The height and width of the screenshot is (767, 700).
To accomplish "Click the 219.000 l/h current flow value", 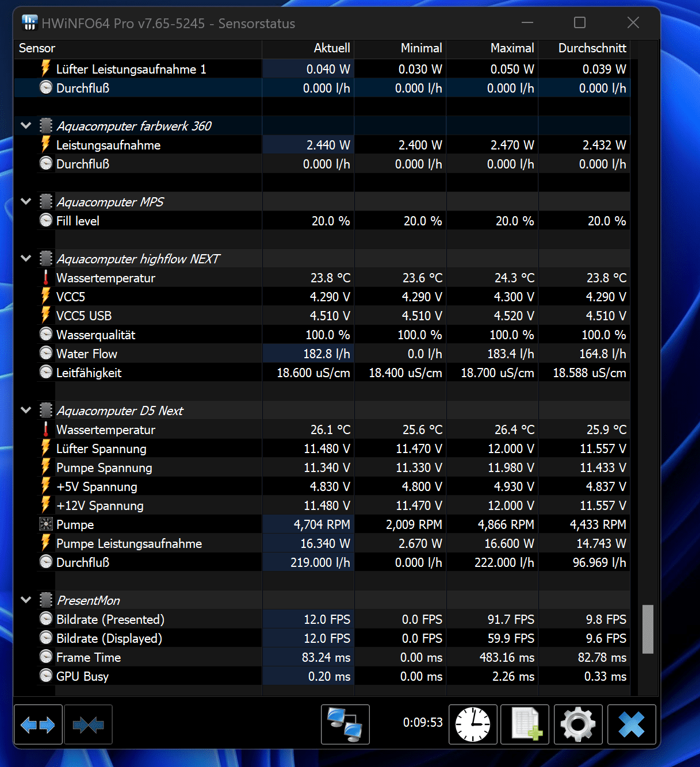I will 320,562.
